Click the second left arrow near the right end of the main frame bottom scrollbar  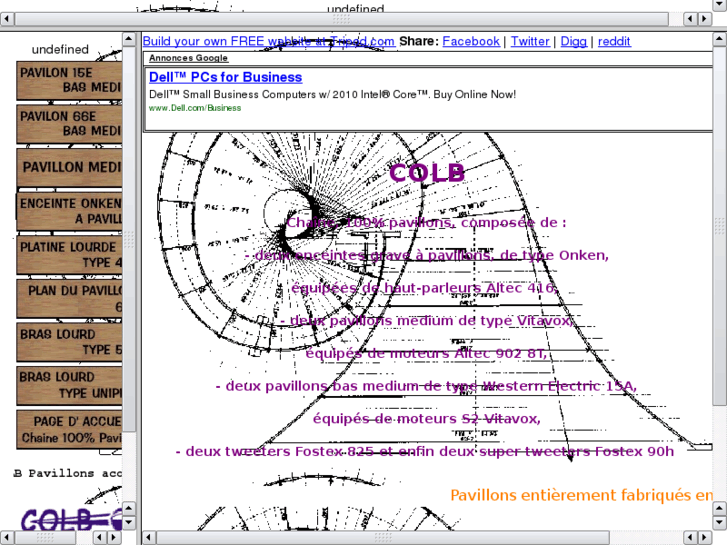click(690, 538)
